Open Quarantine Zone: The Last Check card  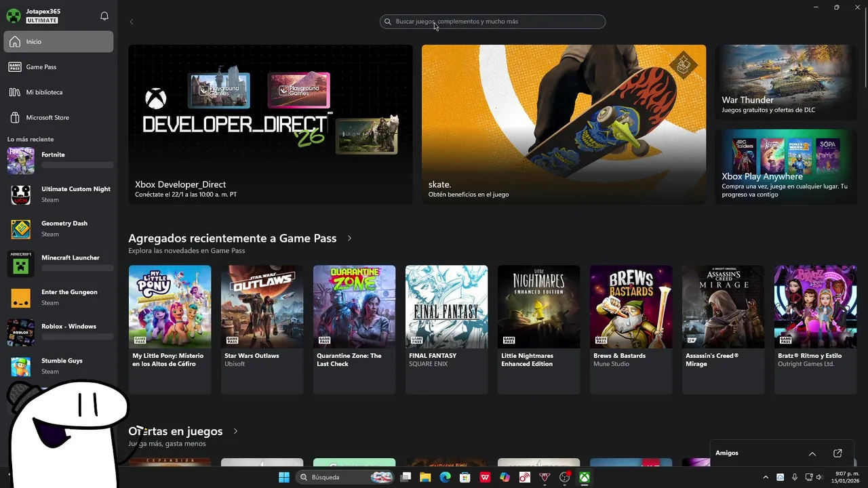354,329
